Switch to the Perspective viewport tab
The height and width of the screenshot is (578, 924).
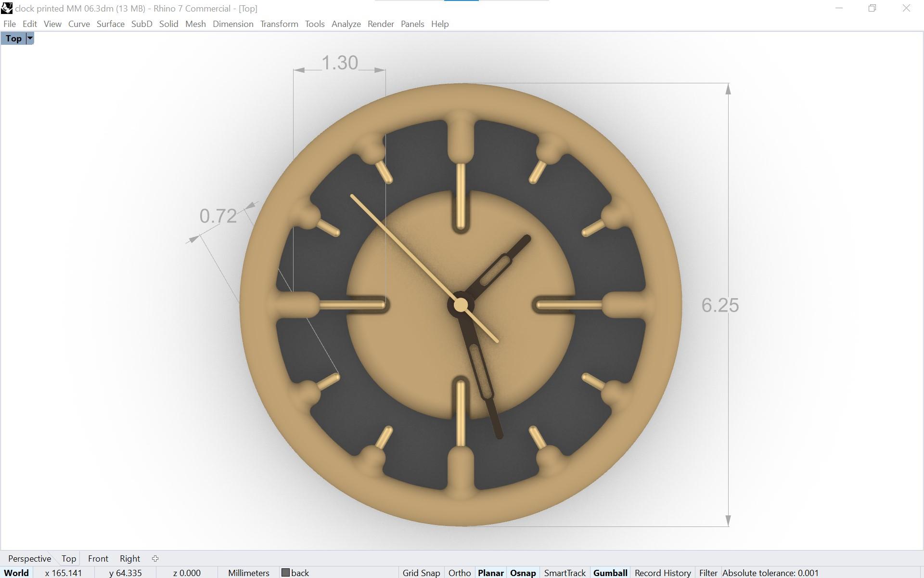(x=29, y=559)
